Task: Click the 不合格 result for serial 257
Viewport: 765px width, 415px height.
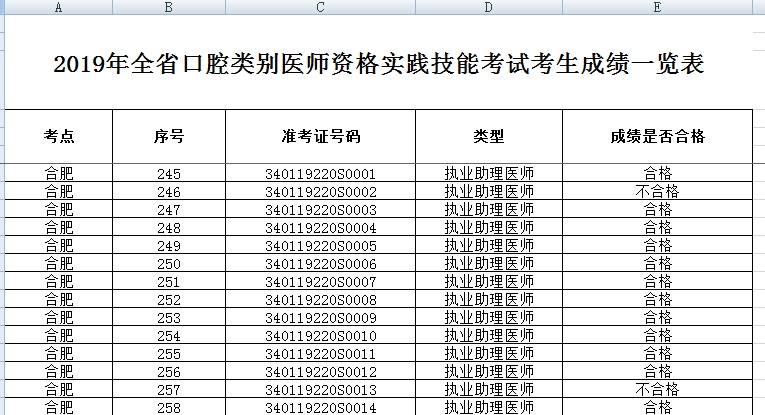Action: click(x=657, y=390)
